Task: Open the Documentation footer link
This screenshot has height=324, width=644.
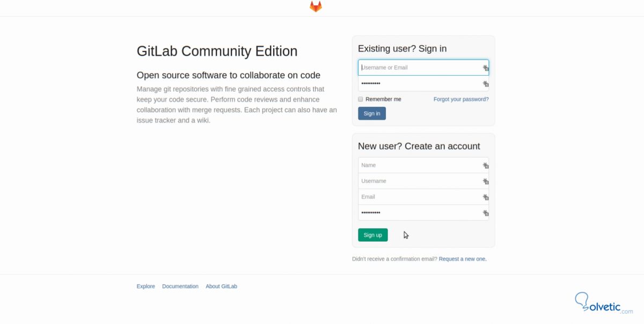Action: point(180,286)
